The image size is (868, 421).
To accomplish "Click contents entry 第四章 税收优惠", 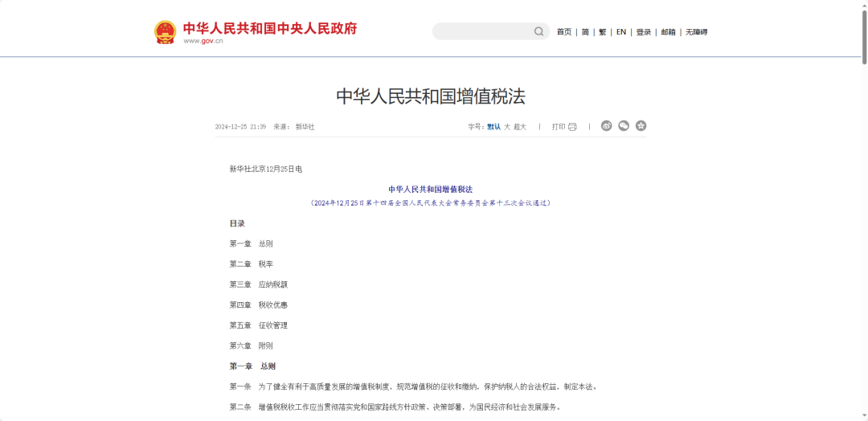I will [259, 305].
